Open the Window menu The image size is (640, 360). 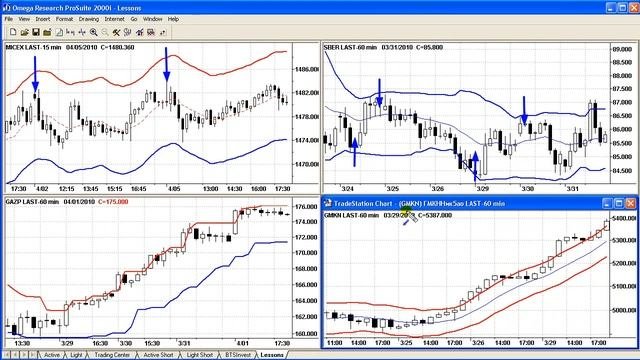click(x=153, y=19)
